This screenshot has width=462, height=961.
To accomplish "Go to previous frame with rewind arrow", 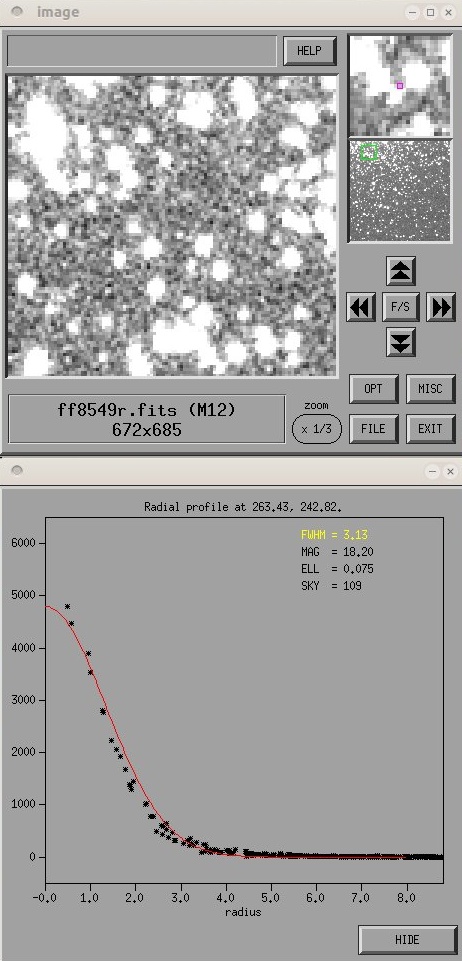I will tap(361, 306).
